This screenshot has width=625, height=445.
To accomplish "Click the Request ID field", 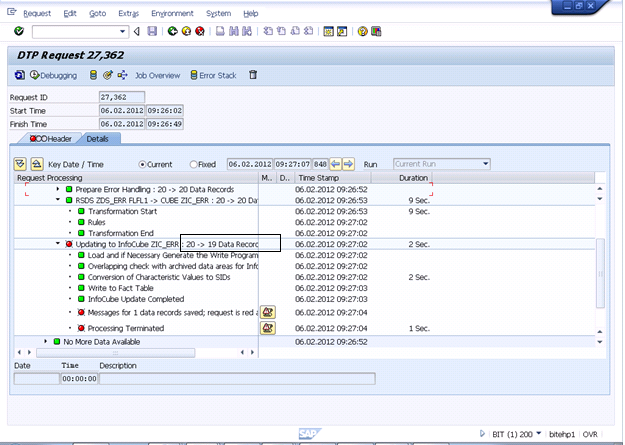I will coord(122,97).
